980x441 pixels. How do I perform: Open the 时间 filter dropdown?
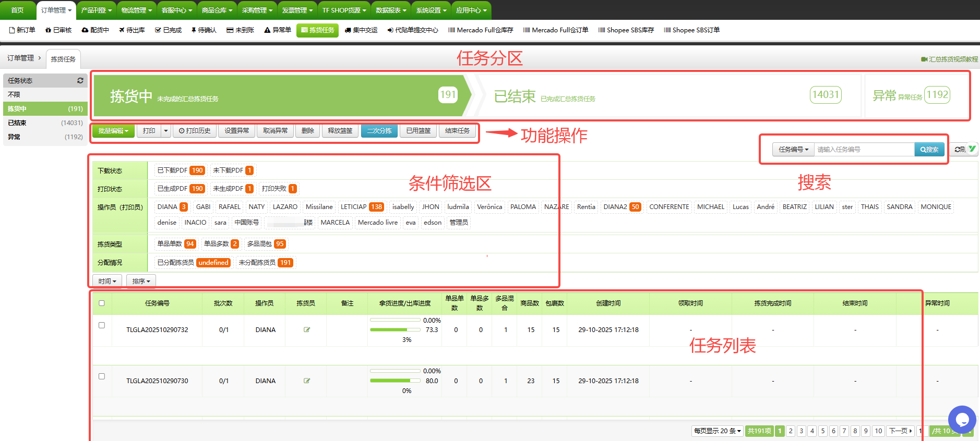click(x=107, y=281)
